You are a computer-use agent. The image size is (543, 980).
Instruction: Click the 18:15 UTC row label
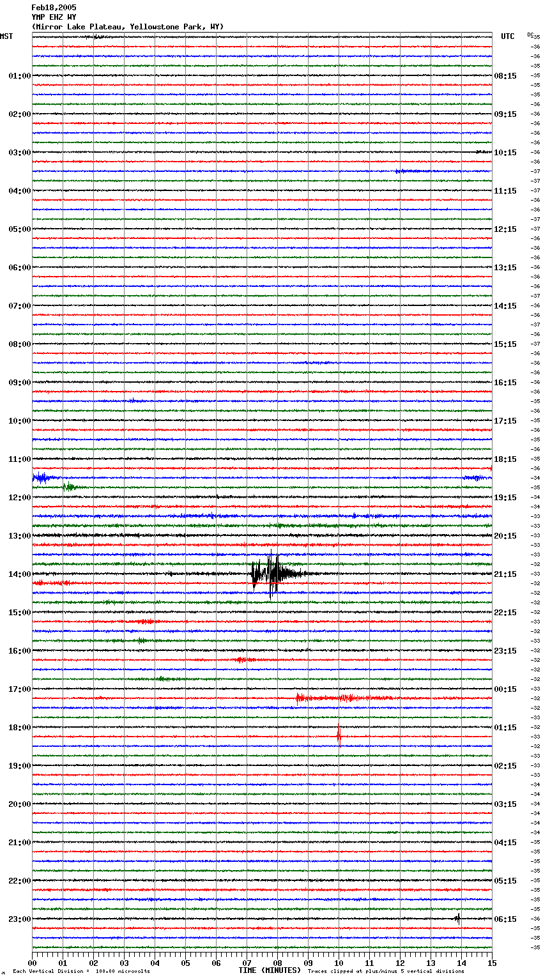(x=505, y=459)
